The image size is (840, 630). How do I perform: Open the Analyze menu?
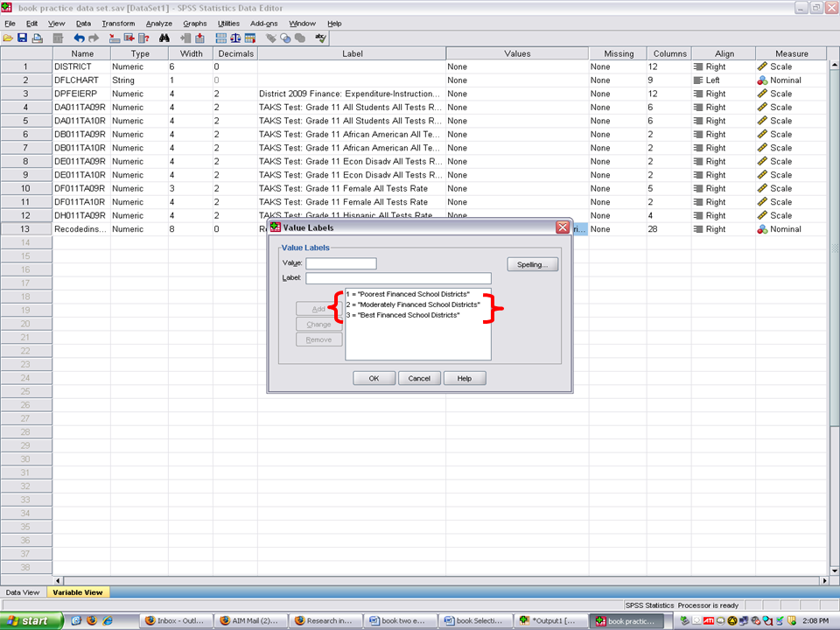(x=159, y=24)
